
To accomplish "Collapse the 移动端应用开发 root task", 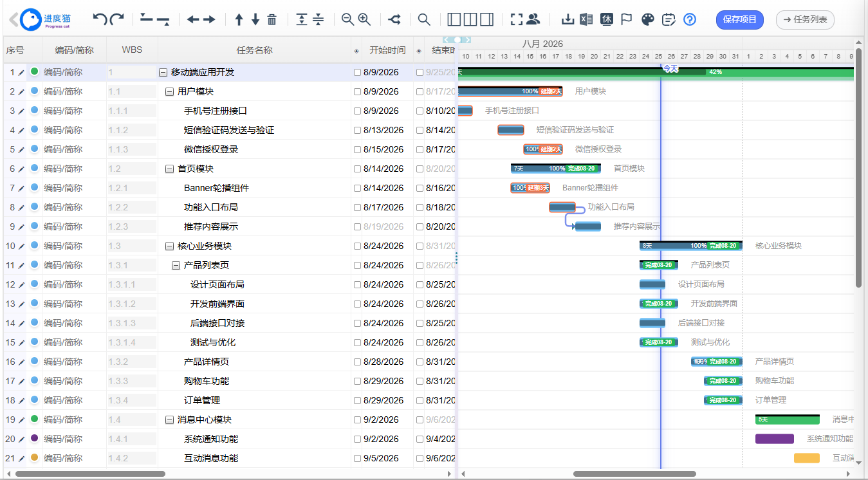I will click(x=163, y=73).
